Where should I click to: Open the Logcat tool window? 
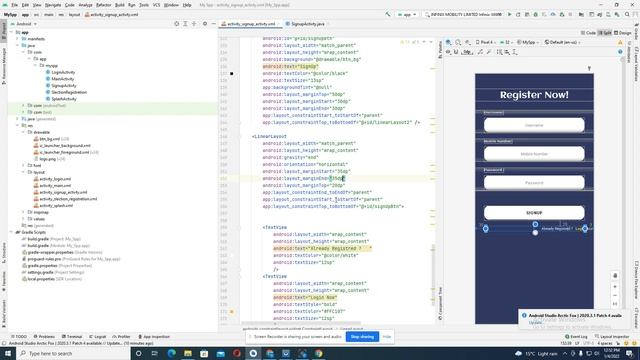click(98, 336)
